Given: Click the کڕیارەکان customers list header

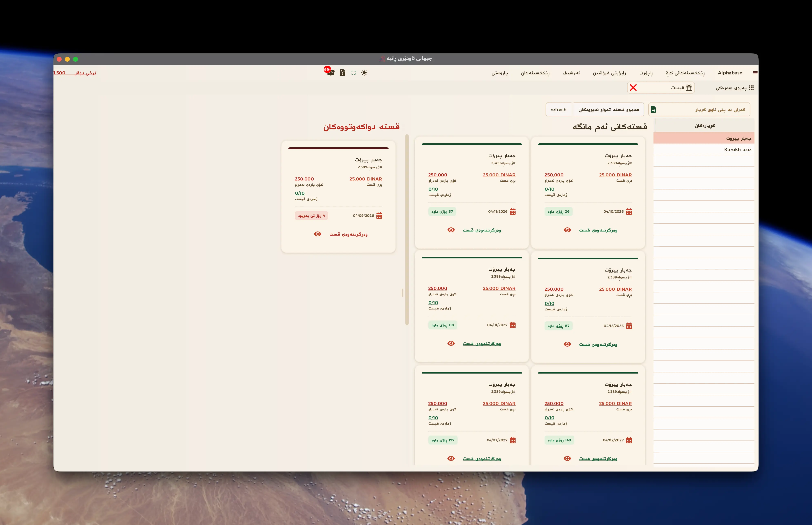Looking at the screenshot, I should [705, 126].
